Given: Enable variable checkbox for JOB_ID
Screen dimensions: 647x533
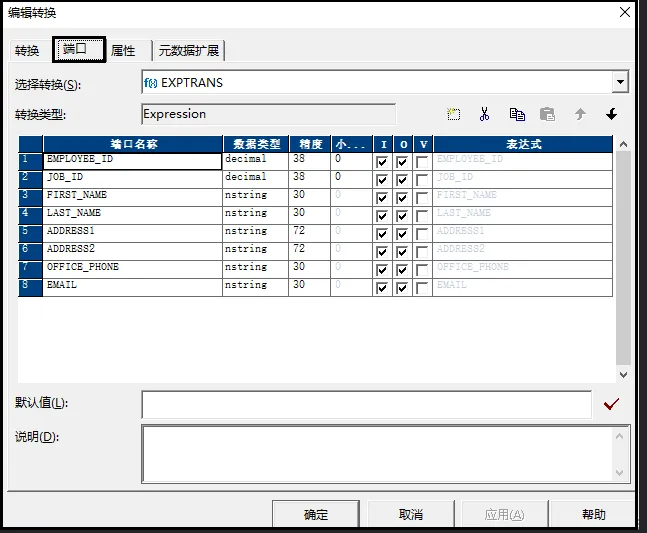Looking at the screenshot, I should [422, 180].
